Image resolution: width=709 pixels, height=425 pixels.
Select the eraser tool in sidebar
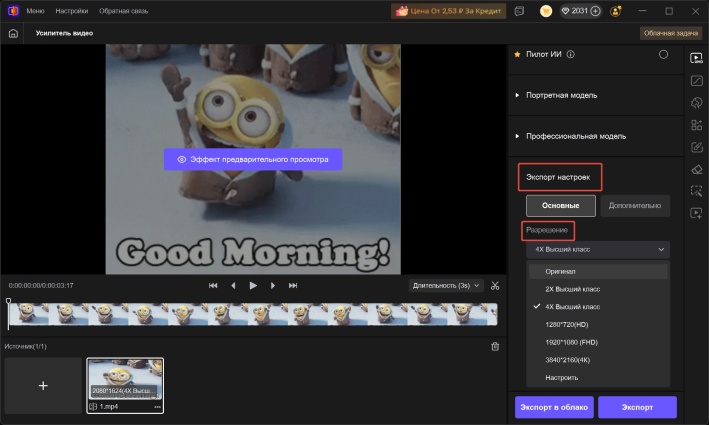click(x=696, y=169)
